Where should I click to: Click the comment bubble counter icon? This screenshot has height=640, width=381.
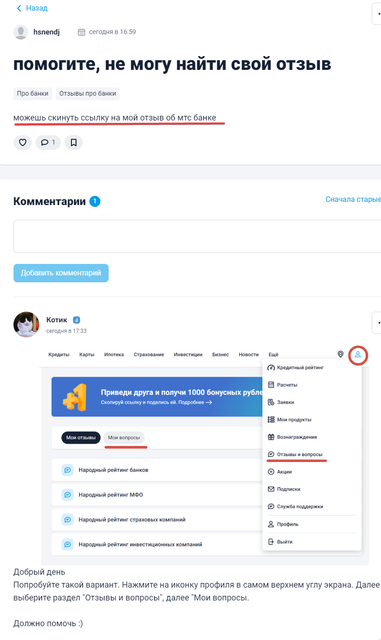48,142
